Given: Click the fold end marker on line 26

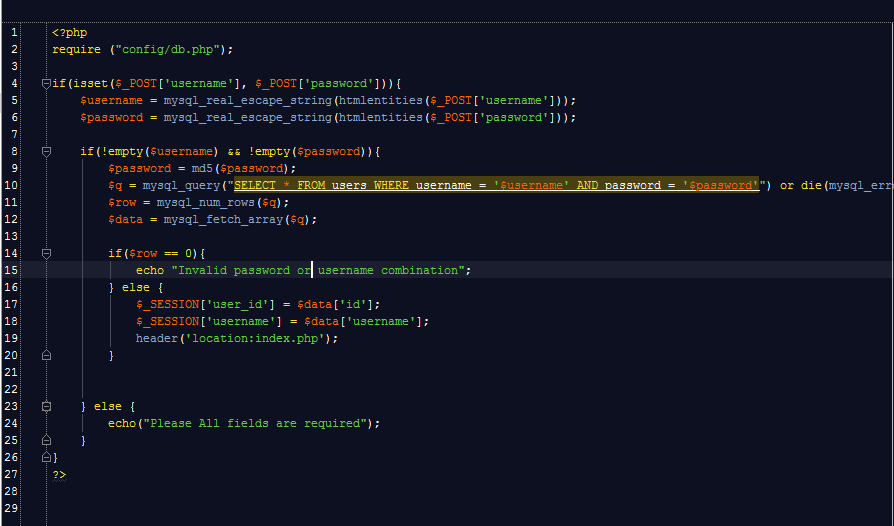Looking at the screenshot, I should (x=46, y=457).
